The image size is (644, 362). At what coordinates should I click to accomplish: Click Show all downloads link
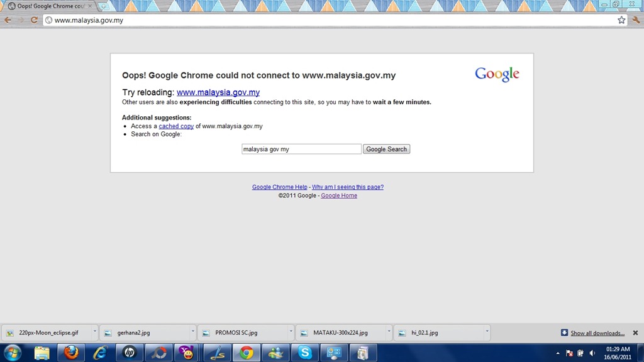coord(597,333)
